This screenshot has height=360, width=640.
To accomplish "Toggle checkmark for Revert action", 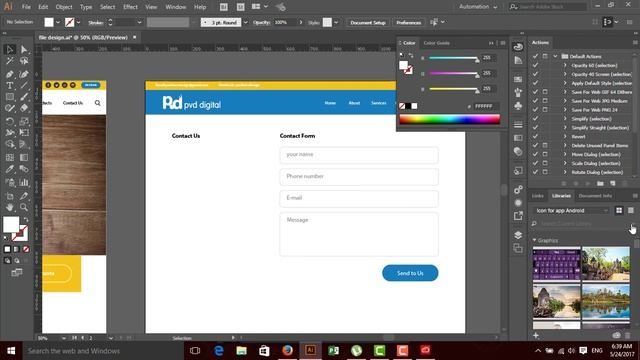I will click(x=535, y=136).
